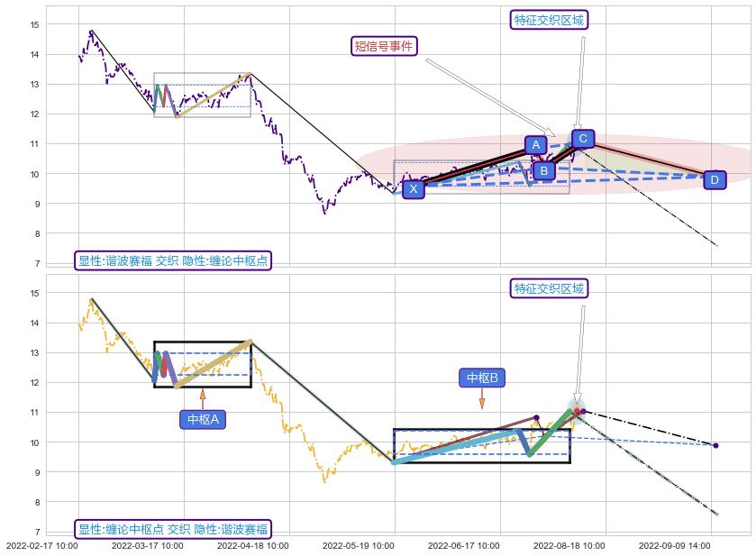The width and height of the screenshot is (756, 556).
Task: Click the 2022-08-18 10:00 axis date
Action: (569, 545)
